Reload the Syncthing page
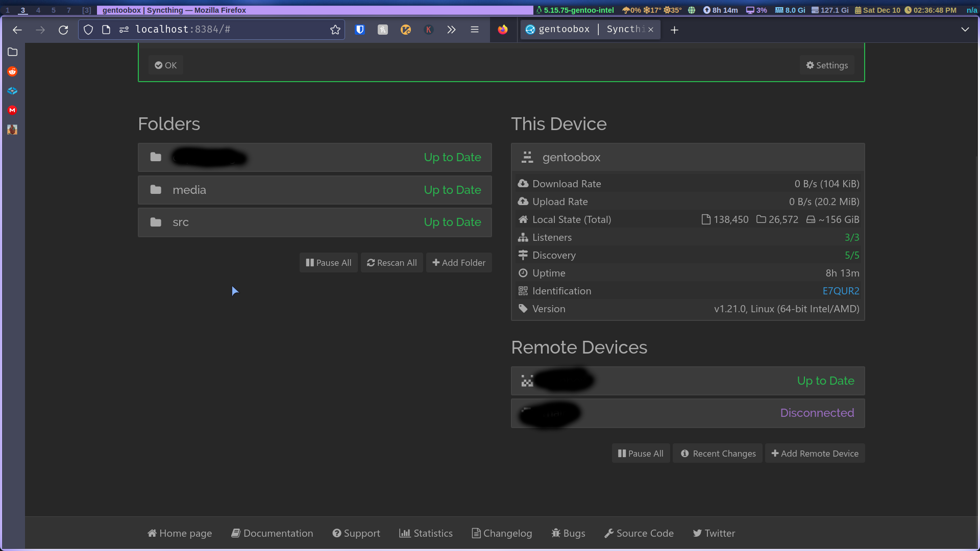The image size is (980, 551). (63, 30)
